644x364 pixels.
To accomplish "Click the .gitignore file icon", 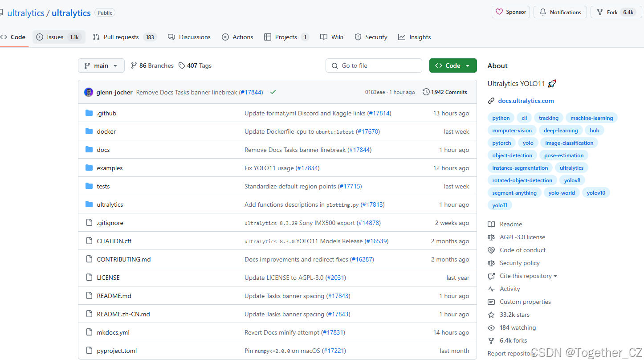I will (x=89, y=223).
